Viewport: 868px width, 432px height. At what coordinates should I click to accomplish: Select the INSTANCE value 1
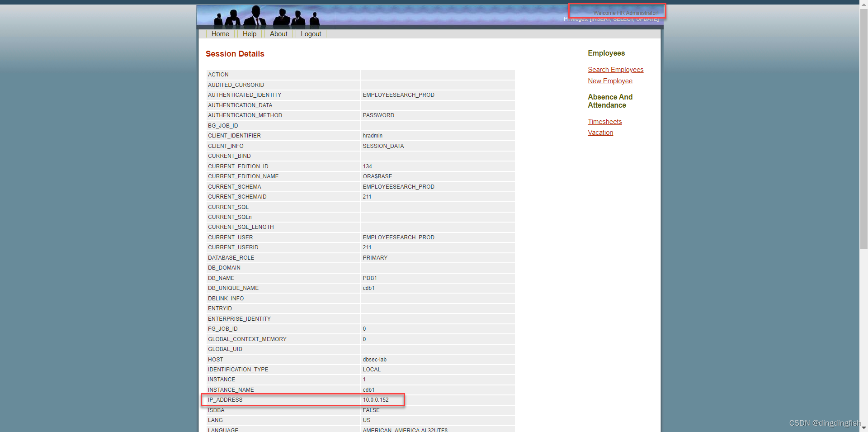[364, 380]
